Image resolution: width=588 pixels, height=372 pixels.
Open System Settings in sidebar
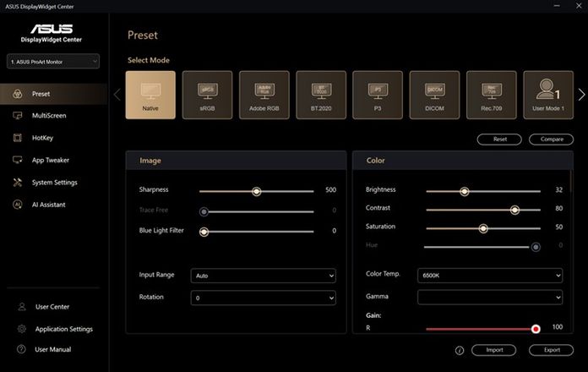click(x=53, y=183)
